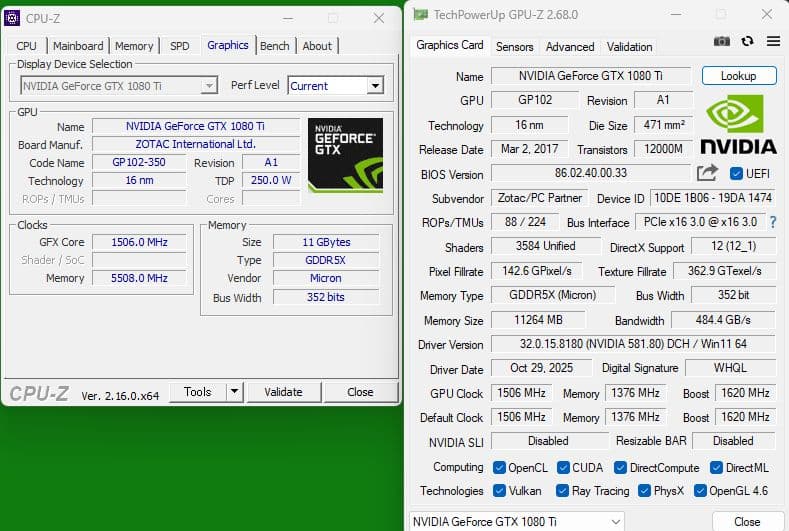Click the GP102-350 code name value
The width and height of the screenshot is (789, 531).
click(139, 162)
